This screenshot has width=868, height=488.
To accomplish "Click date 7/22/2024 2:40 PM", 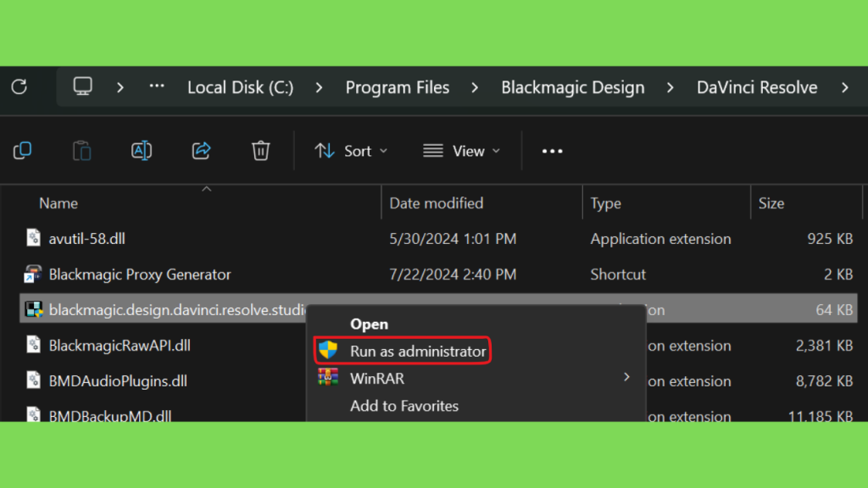I will pos(453,274).
